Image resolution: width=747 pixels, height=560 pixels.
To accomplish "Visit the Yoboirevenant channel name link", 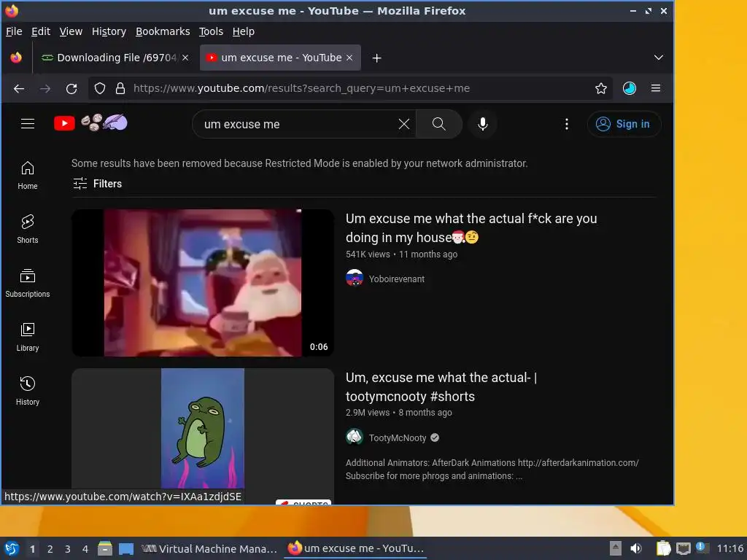I will [396, 279].
